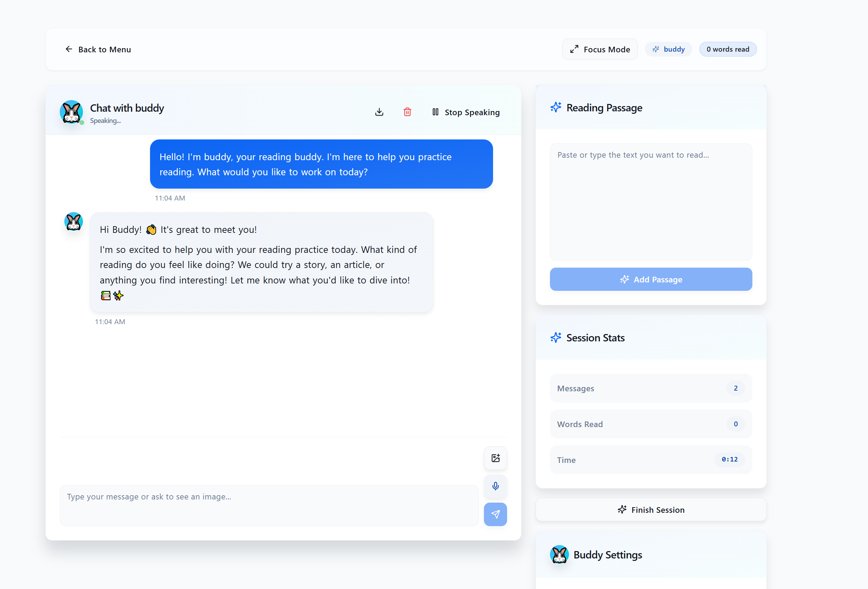Click the red trash delete icon
Image resolution: width=868 pixels, height=589 pixels.
click(407, 112)
